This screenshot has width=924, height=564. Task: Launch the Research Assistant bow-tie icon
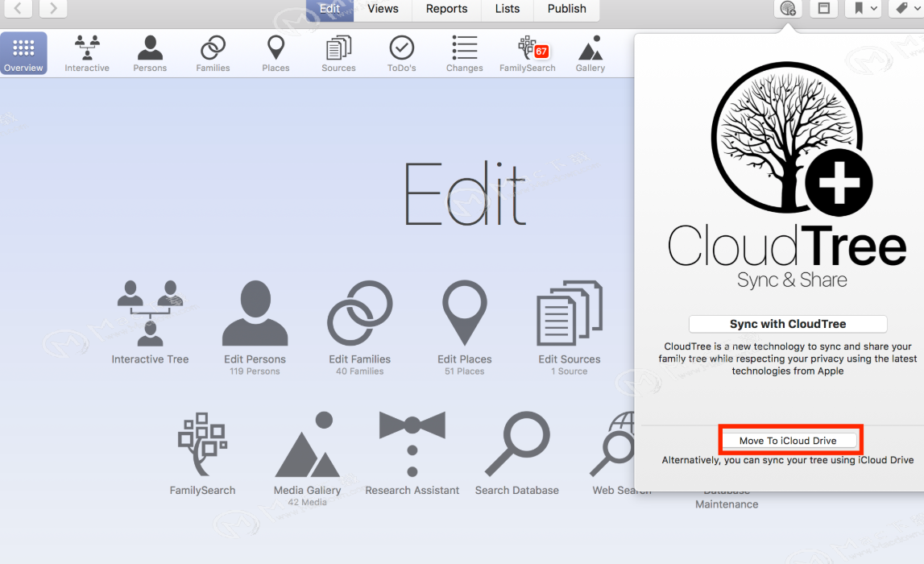coord(412,445)
